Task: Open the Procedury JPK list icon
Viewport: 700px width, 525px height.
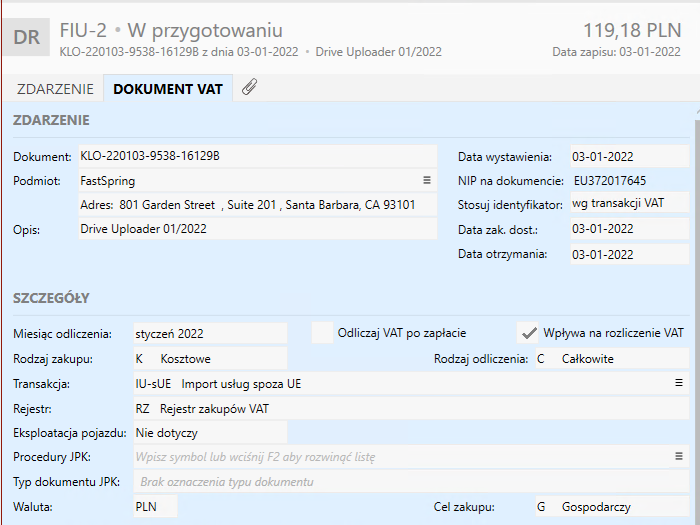Action: (679, 457)
